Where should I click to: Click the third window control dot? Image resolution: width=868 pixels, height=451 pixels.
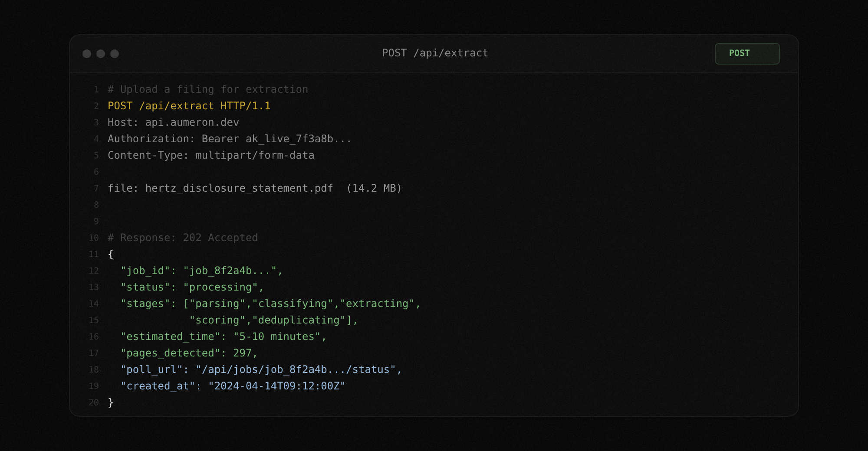pyautogui.click(x=115, y=54)
